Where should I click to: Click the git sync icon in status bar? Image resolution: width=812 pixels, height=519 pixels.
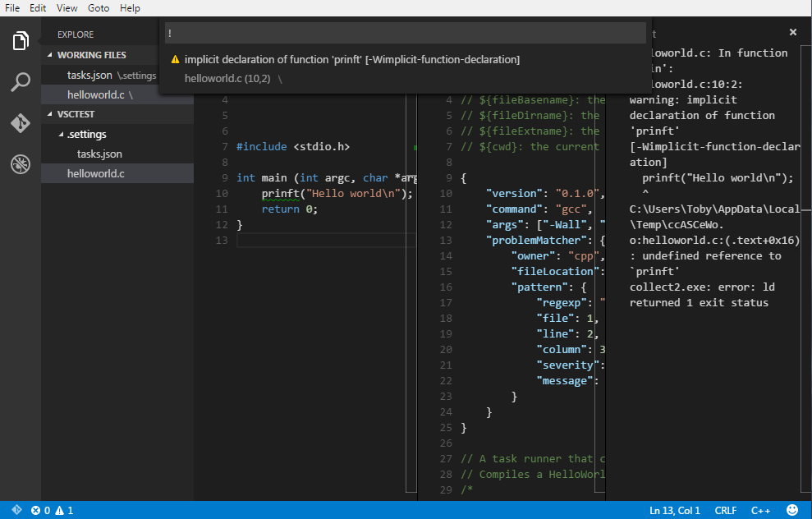pyautogui.click(x=16, y=510)
